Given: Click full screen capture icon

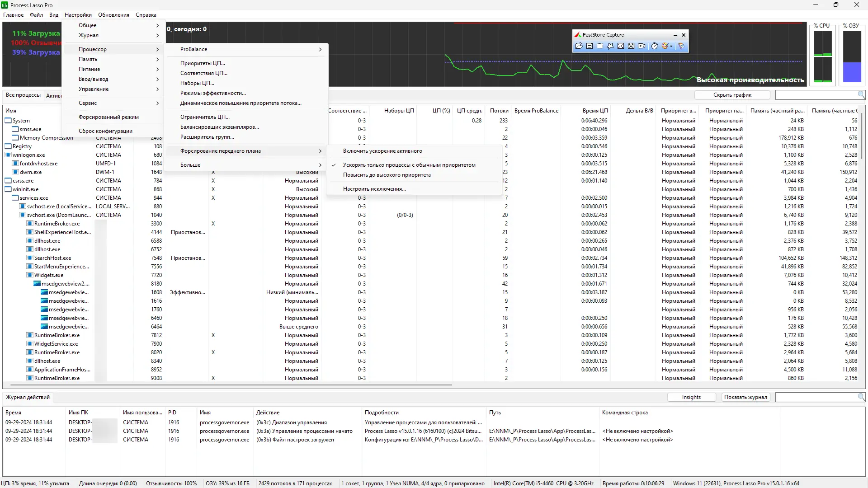Looking at the screenshot, I should 621,46.
